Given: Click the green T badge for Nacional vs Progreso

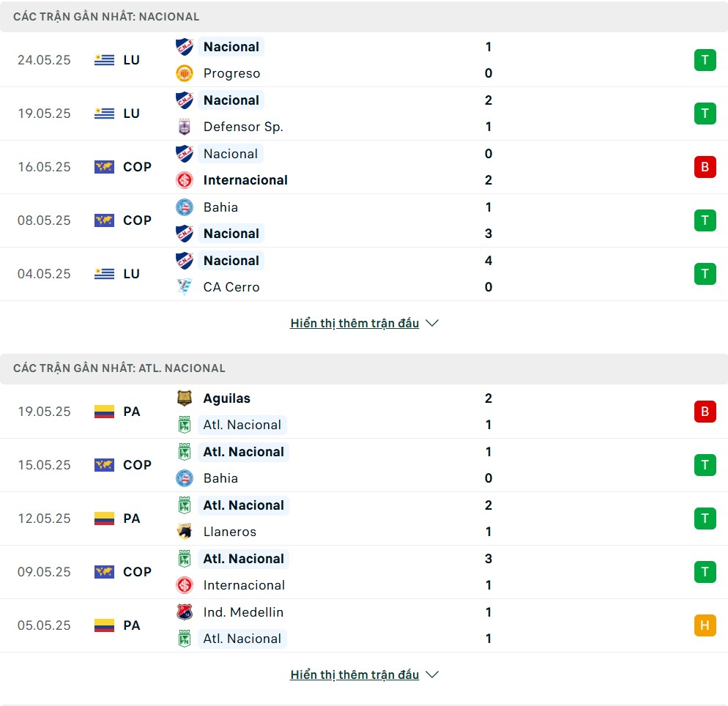Looking at the screenshot, I should (x=705, y=60).
